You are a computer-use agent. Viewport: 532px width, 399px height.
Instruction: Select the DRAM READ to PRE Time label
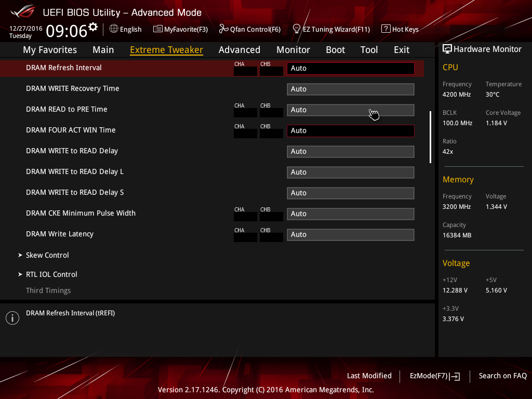(x=66, y=109)
